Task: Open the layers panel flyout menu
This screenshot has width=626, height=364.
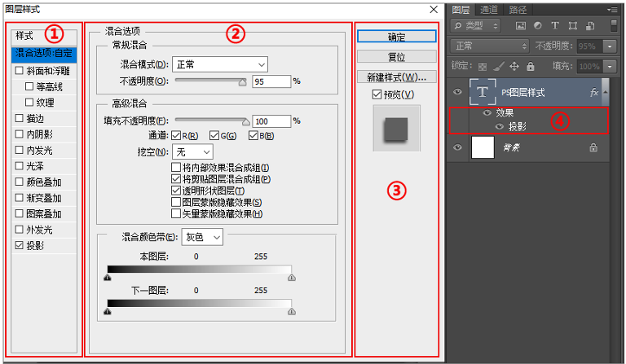Action: (x=612, y=10)
